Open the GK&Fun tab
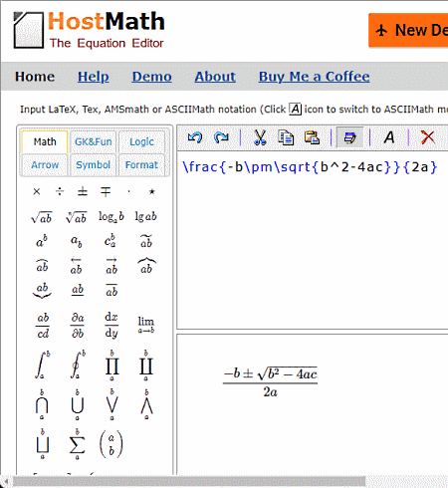Viewport: 448px width, 488px height. pos(94,141)
